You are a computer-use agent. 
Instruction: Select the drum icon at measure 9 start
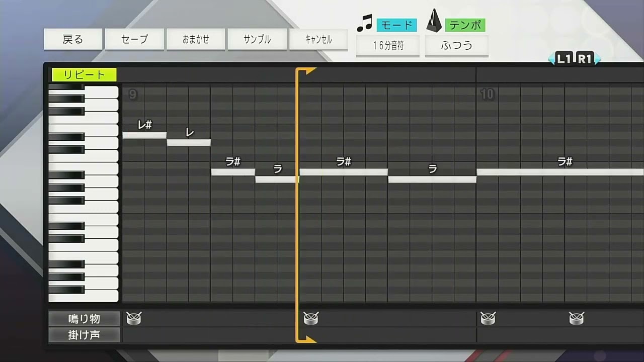click(134, 318)
